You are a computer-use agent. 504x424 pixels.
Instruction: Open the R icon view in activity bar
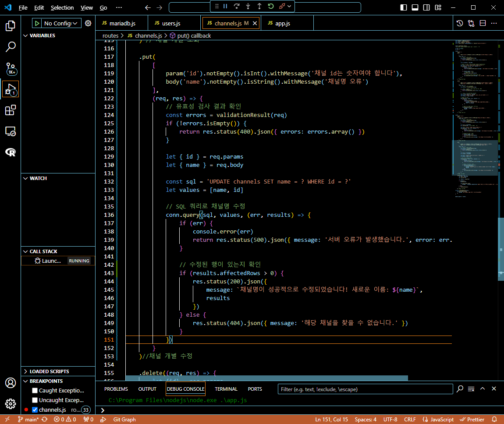coord(10,152)
